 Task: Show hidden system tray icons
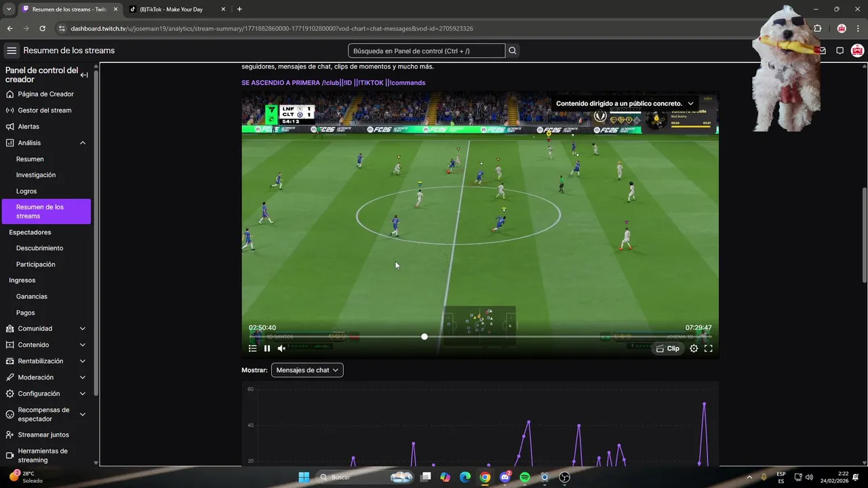click(749, 477)
